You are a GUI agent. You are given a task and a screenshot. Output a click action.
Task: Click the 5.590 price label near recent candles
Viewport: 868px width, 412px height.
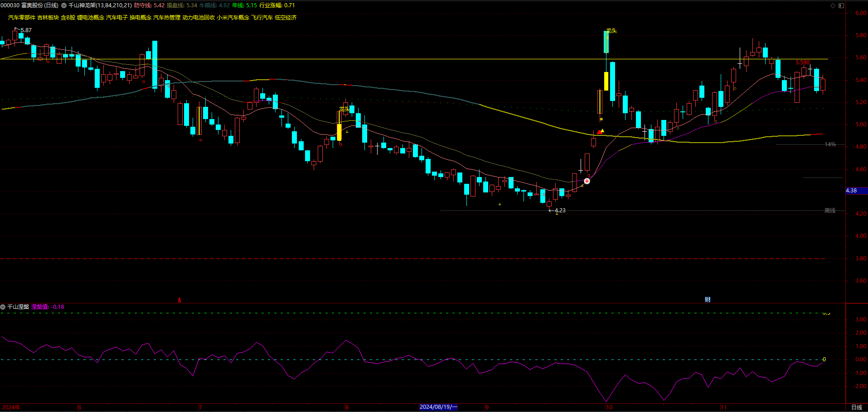click(x=803, y=62)
